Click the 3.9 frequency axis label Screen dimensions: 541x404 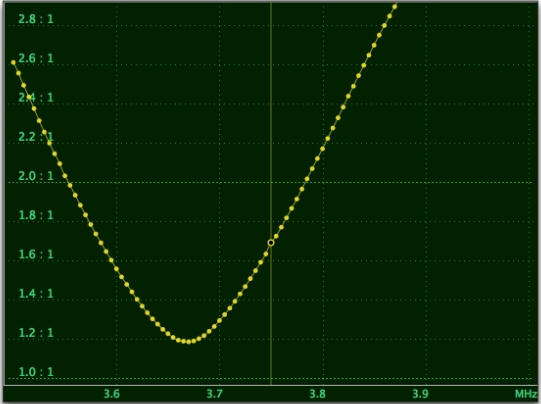pyautogui.click(x=421, y=394)
